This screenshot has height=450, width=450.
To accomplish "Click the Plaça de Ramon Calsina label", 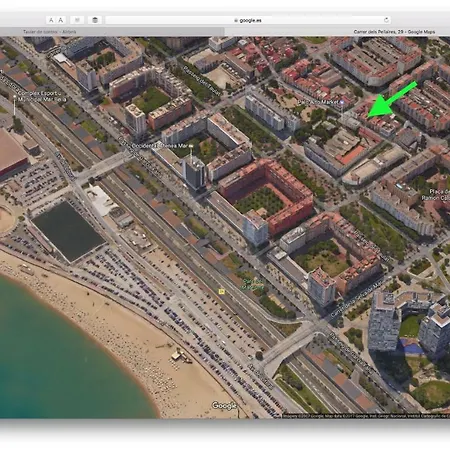I will [435, 195].
